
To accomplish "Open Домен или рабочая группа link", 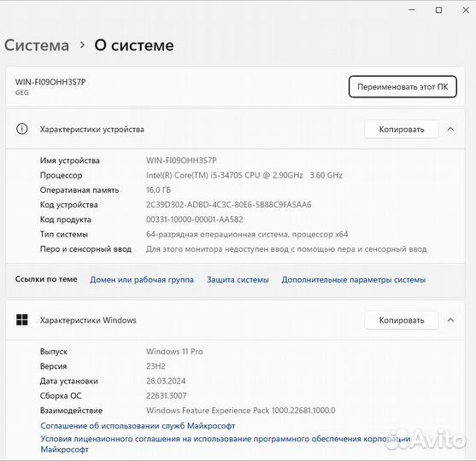I will pos(142,280).
